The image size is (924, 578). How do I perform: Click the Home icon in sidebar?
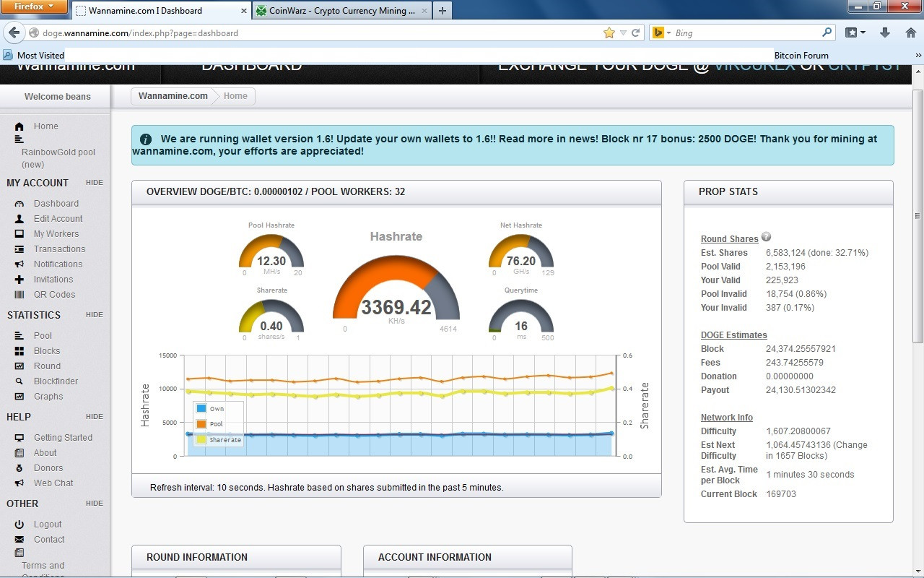click(x=19, y=126)
